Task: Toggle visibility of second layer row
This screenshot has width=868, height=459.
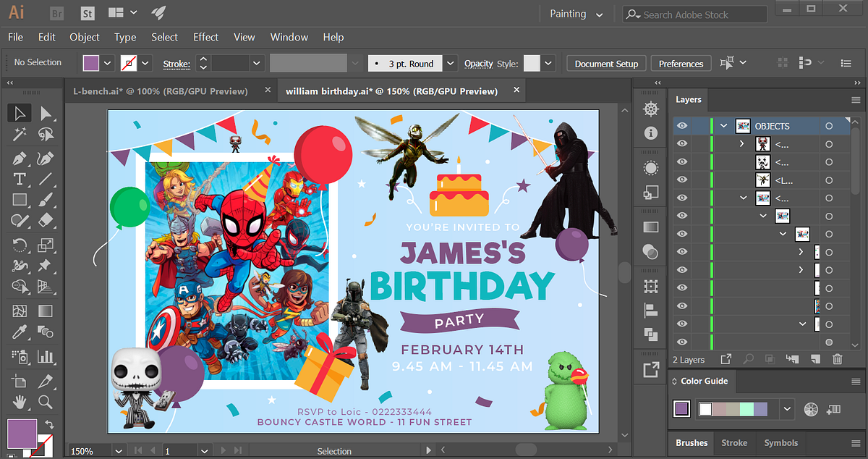Action: [681, 144]
